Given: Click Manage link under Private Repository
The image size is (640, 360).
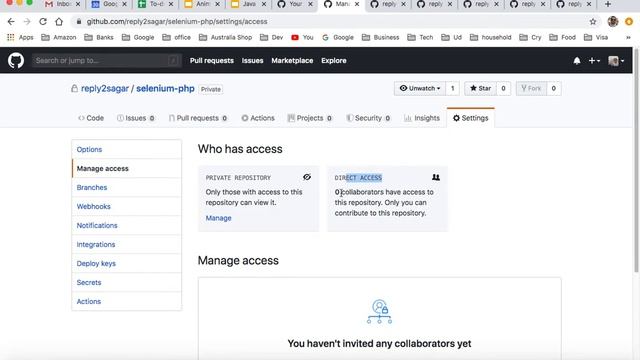Looking at the screenshot, I should tap(218, 218).
